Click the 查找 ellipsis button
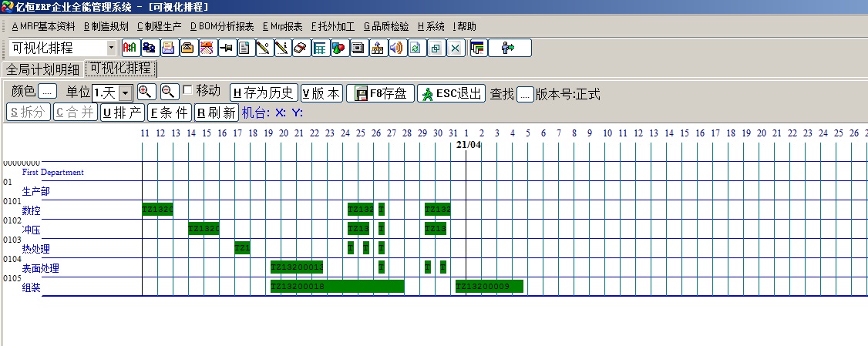 525,94
